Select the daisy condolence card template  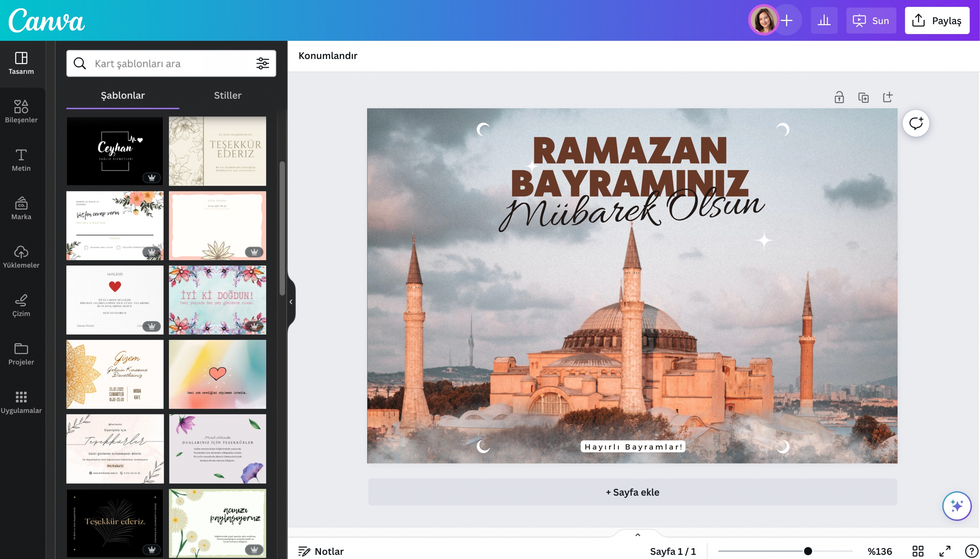tap(217, 523)
